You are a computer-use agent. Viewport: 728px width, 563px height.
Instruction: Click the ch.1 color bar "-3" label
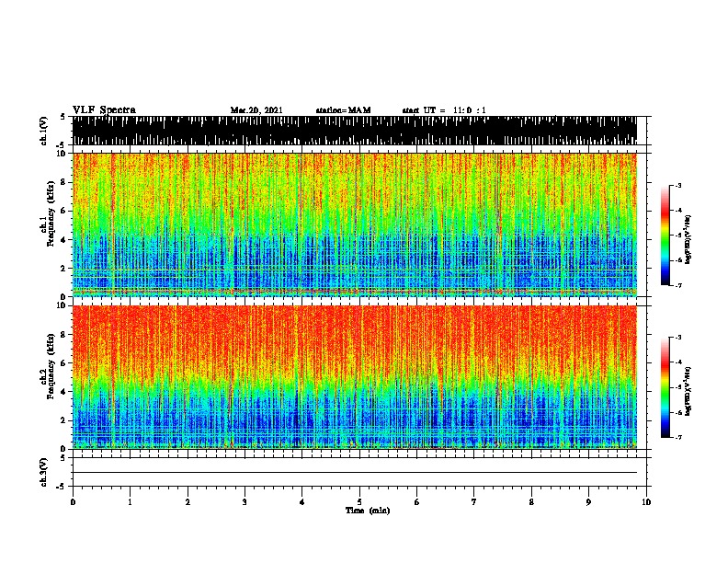[677, 186]
